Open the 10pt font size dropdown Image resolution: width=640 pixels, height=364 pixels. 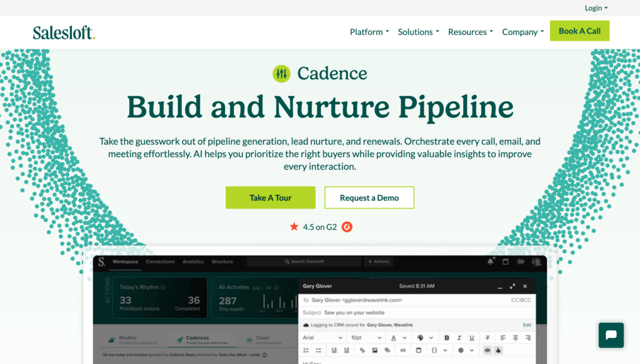[366, 338]
